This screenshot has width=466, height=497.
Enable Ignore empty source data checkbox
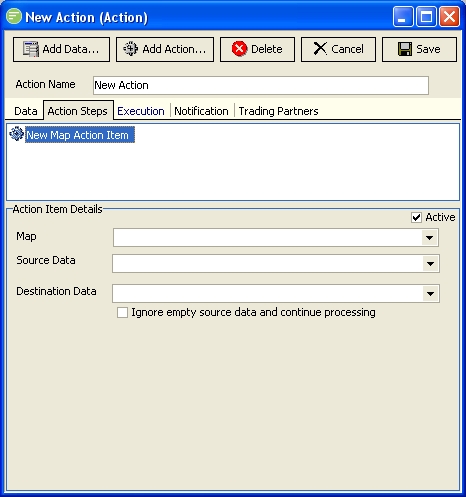(122, 313)
